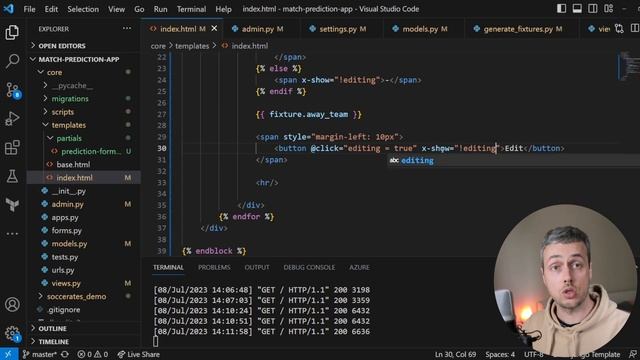Expand the socerates_demo folder
Screen dimensions: 640x360
click(x=84, y=296)
